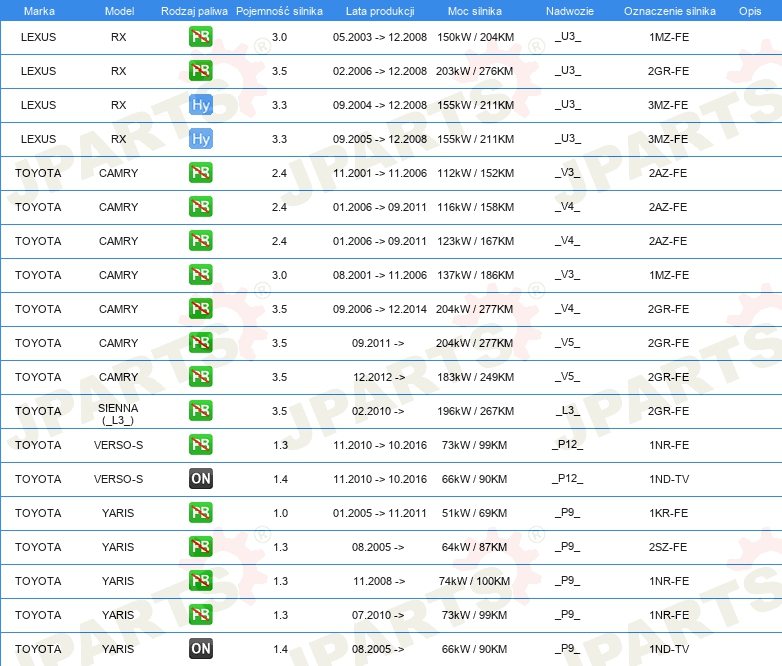Select the 150kW / 204KM power cell
This screenshot has height=666, width=782.
475,37
